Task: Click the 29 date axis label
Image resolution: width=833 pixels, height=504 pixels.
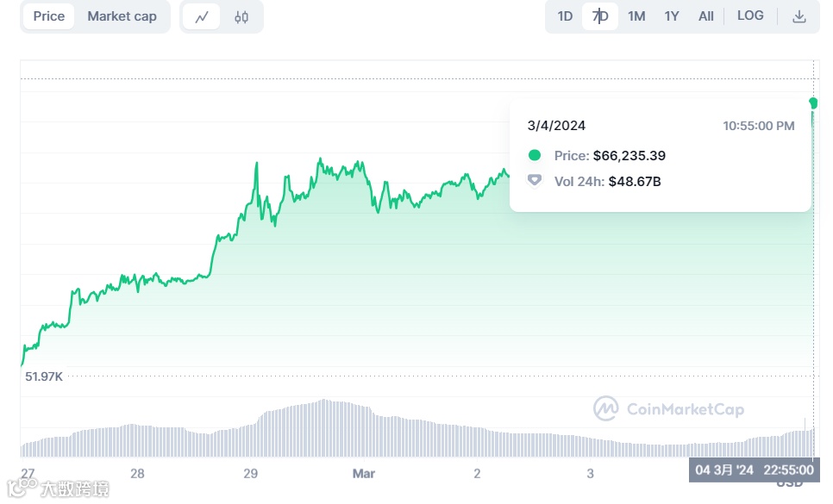Action: pos(251,473)
